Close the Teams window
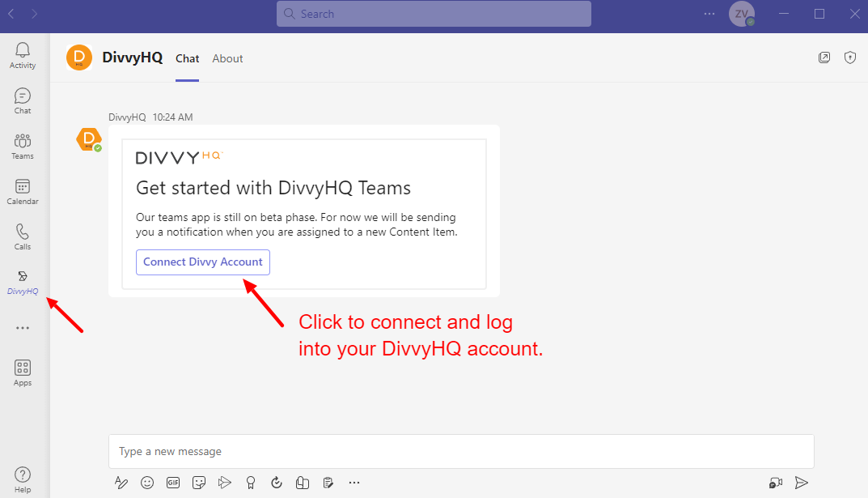This screenshot has width=868, height=498. pos(855,14)
